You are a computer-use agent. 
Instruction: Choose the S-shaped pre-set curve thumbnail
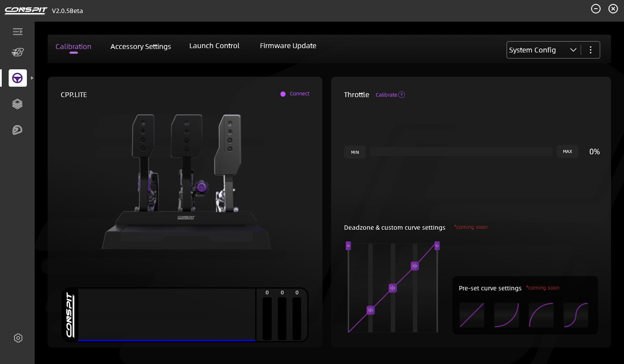[x=575, y=315]
